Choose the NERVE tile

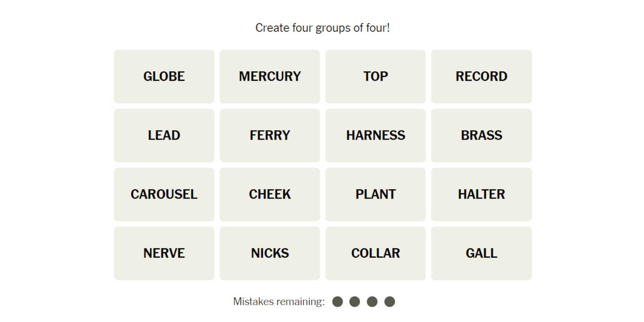point(164,253)
